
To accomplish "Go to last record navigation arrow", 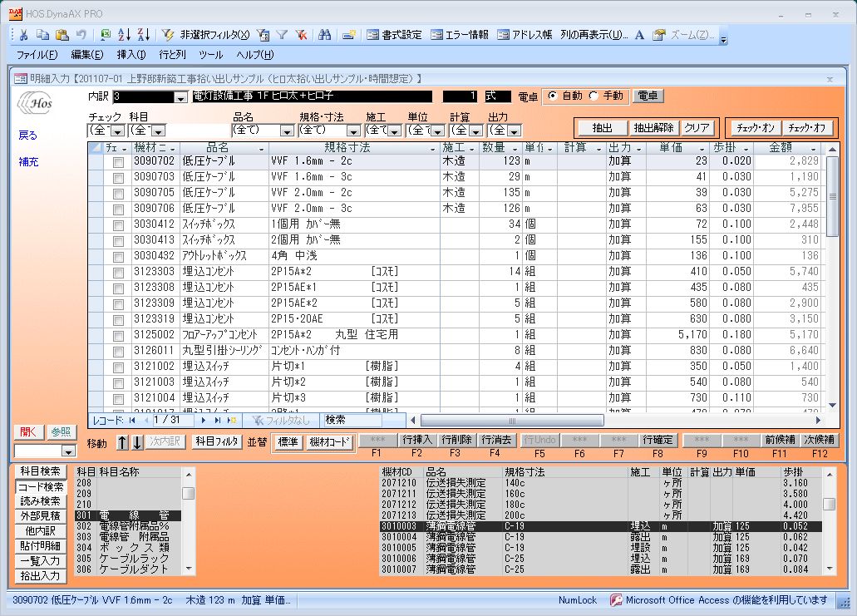I will pyautogui.click(x=218, y=421).
